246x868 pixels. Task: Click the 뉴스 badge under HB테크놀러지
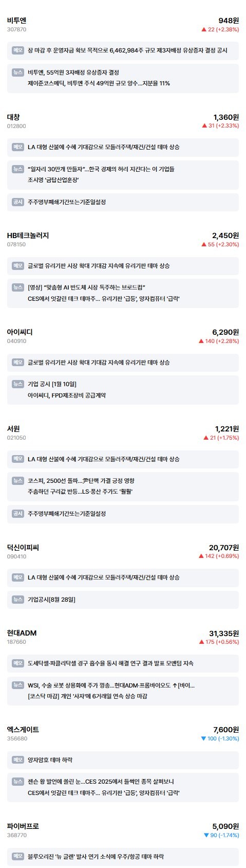pos(18,287)
